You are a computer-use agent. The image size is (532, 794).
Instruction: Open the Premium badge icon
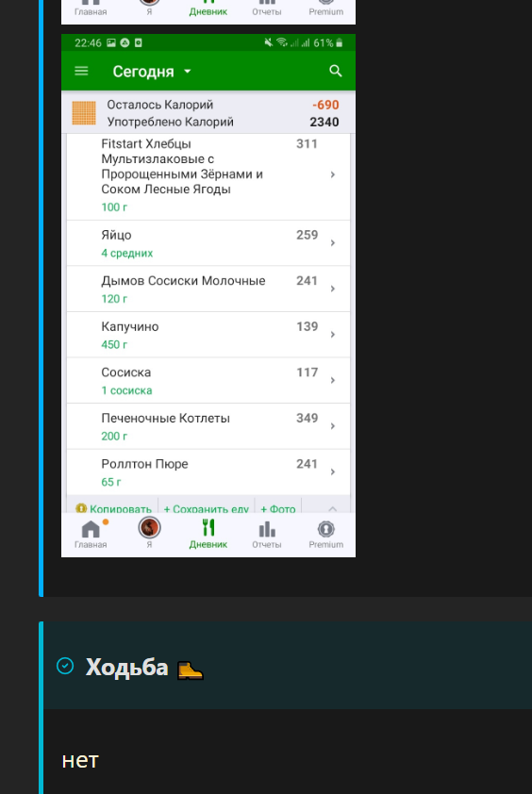(325, 529)
